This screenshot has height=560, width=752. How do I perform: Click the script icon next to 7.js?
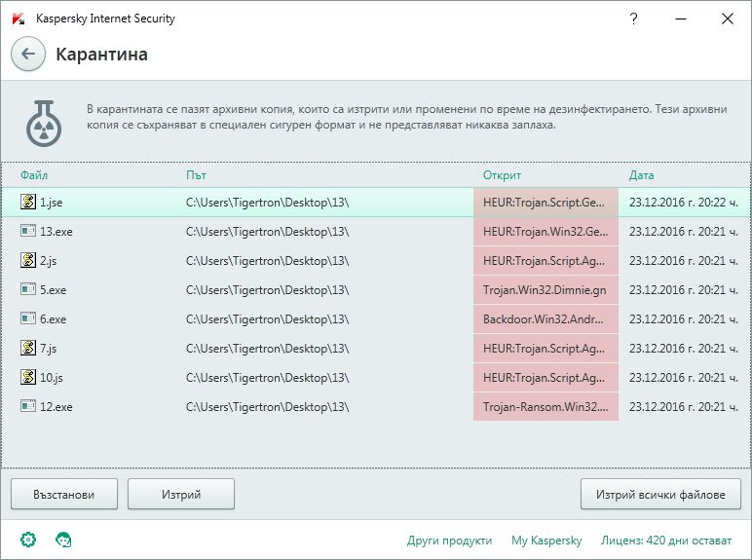(28, 348)
